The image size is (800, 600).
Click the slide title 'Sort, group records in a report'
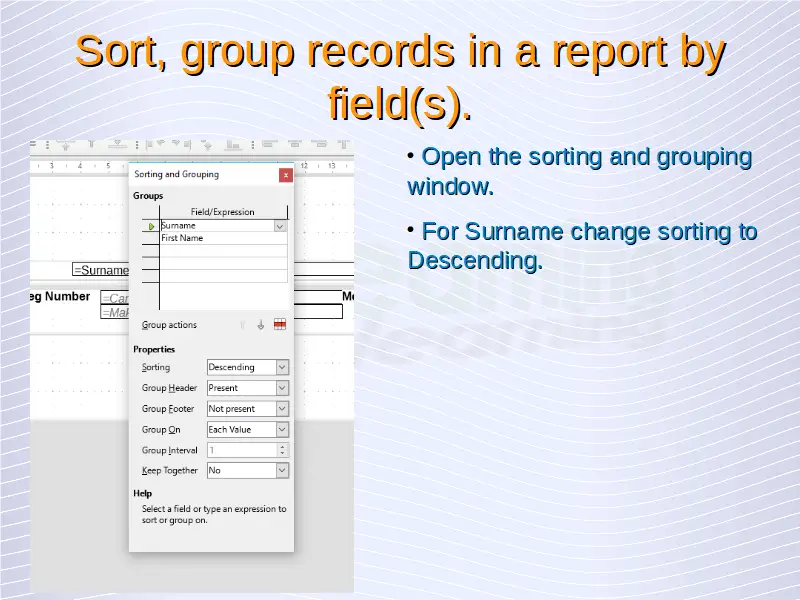coord(400,77)
